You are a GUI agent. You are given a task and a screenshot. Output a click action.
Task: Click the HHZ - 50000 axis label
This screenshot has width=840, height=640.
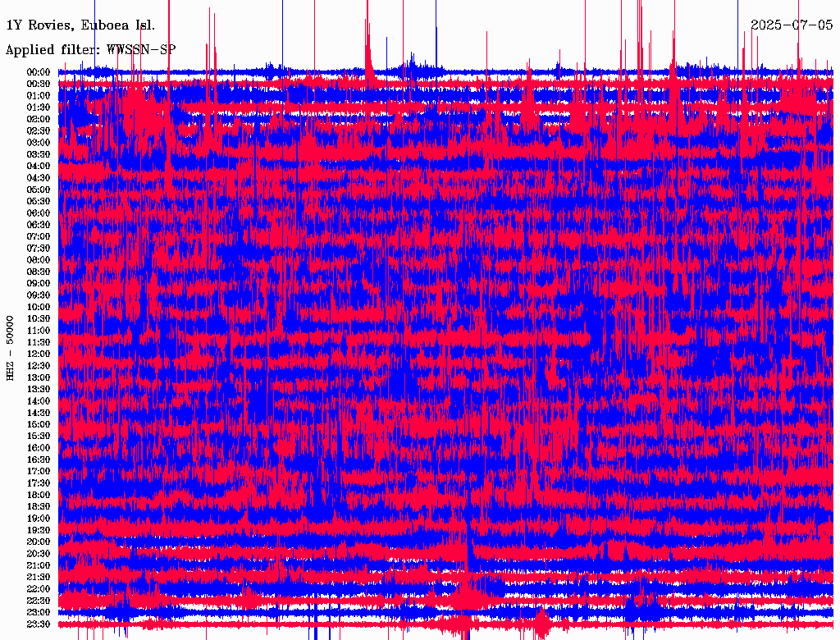coord(11,348)
